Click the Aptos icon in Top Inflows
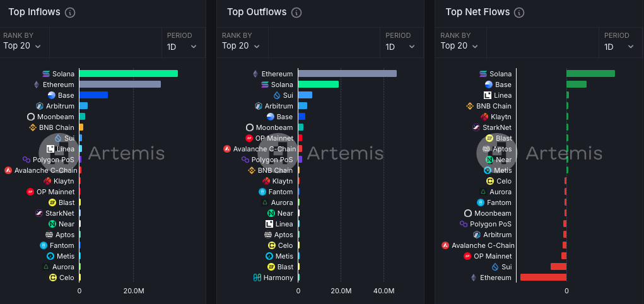The height and width of the screenshot is (304, 644). pyautogui.click(x=49, y=235)
